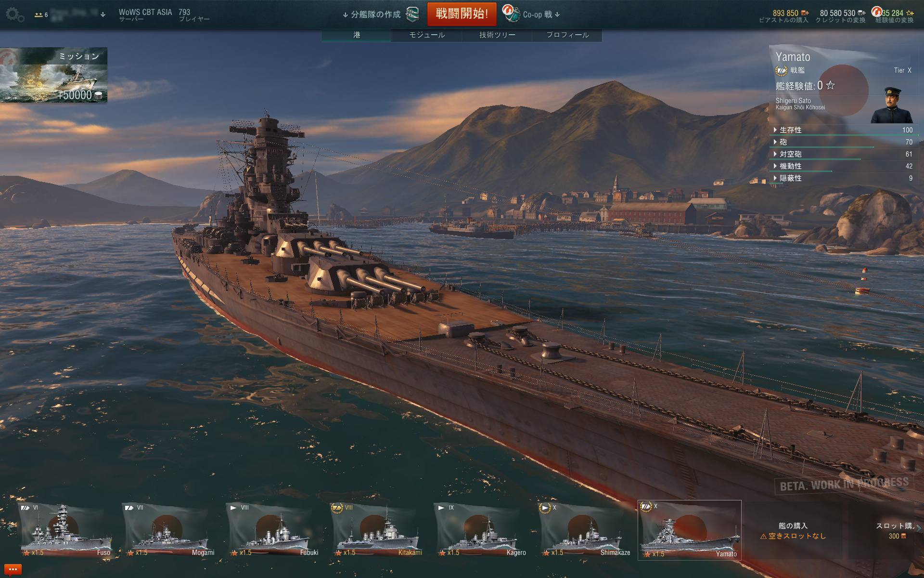Click the experience conversion star icon
The width and height of the screenshot is (924, 578).
pyautogui.click(x=910, y=13)
